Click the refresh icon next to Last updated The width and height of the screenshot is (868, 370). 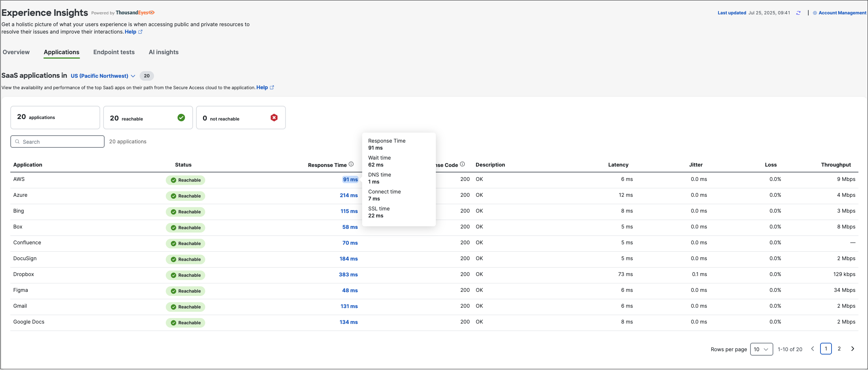tap(798, 13)
